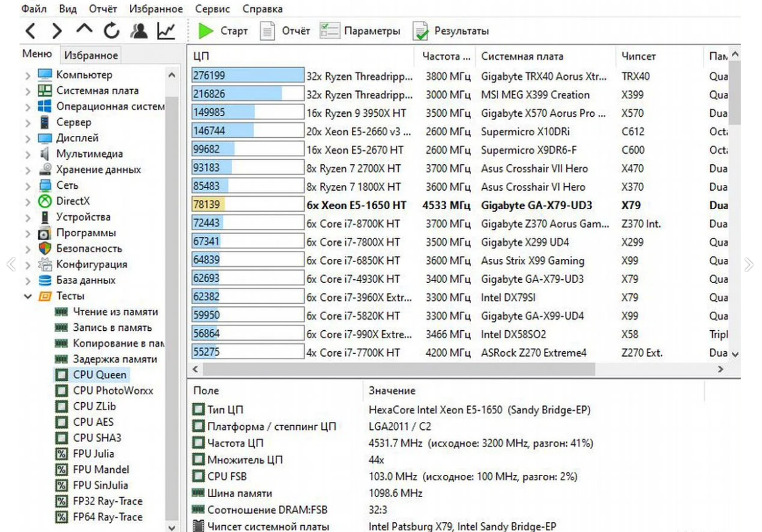Open the graph chart toolbar icon
Screen dimensions: 762x532
(166, 31)
